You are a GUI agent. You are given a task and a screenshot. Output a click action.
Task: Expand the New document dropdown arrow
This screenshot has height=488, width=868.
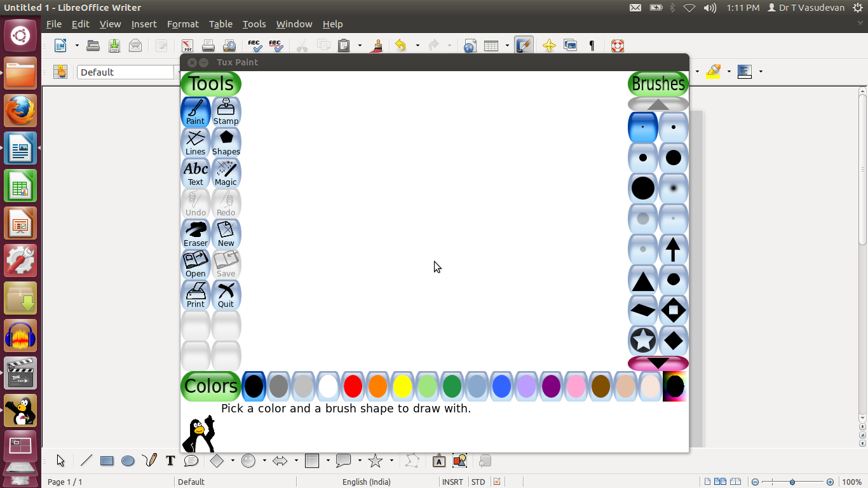77,46
